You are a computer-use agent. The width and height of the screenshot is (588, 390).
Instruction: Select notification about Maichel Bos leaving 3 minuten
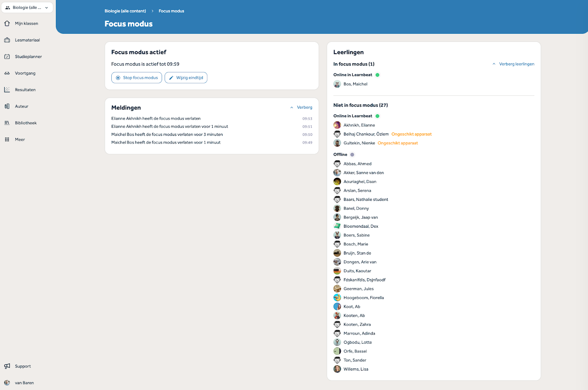(x=212, y=134)
